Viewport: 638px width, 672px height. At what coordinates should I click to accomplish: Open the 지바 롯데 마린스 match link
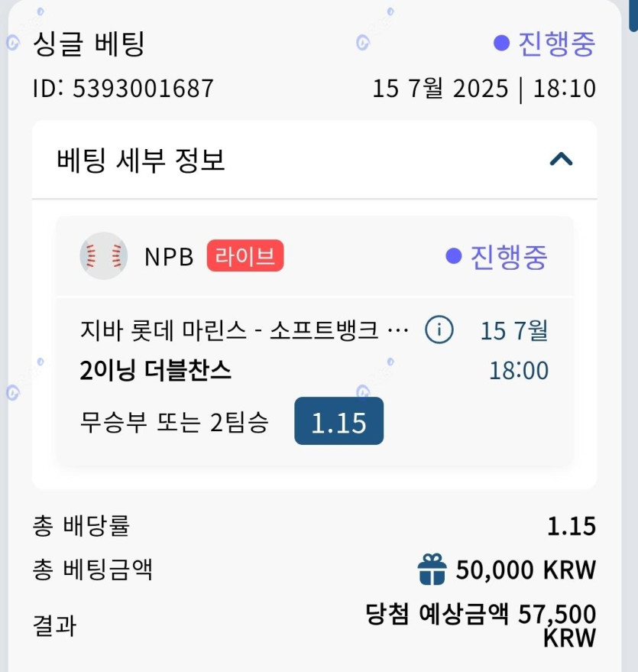(x=243, y=332)
